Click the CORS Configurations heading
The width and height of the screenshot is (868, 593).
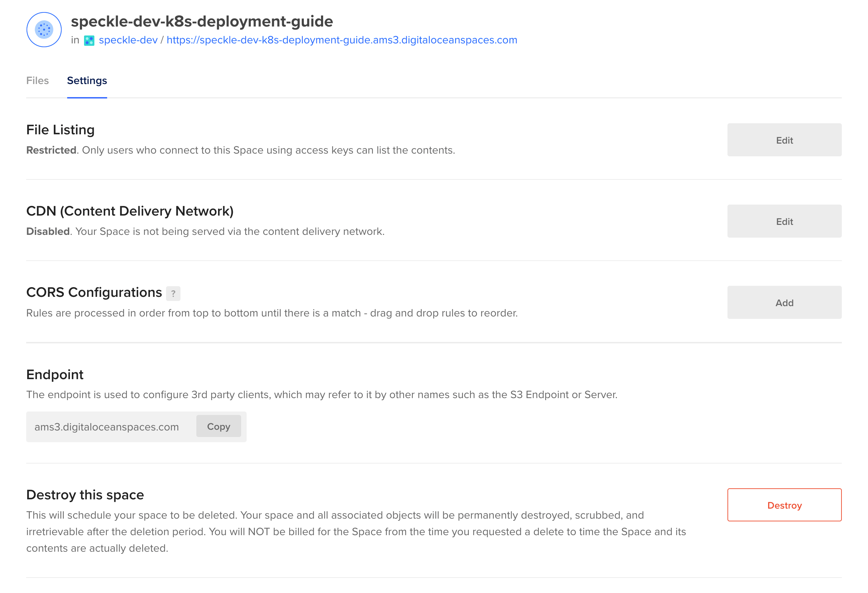tap(94, 292)
